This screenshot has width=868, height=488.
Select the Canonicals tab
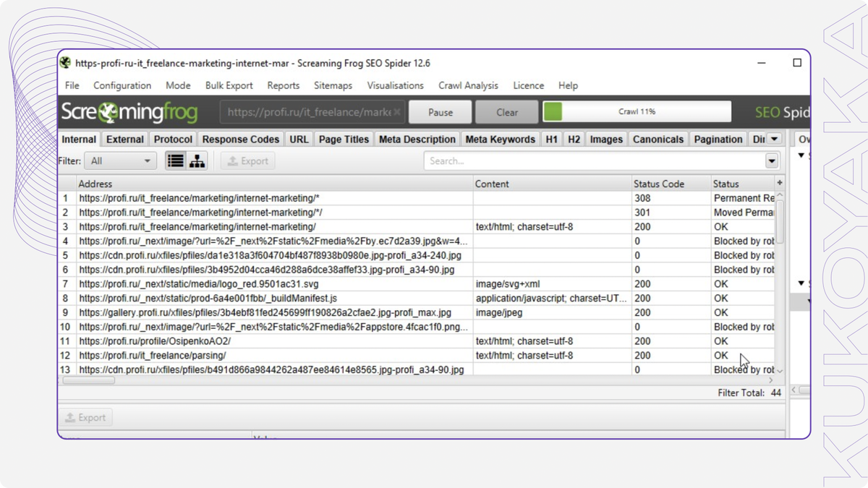tap(658, 140)
